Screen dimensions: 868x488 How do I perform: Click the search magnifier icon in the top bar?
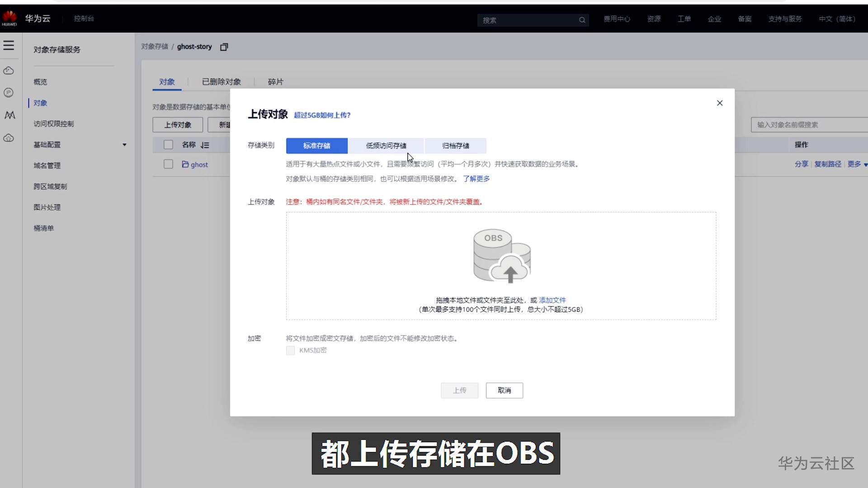(x=582, y=20)
